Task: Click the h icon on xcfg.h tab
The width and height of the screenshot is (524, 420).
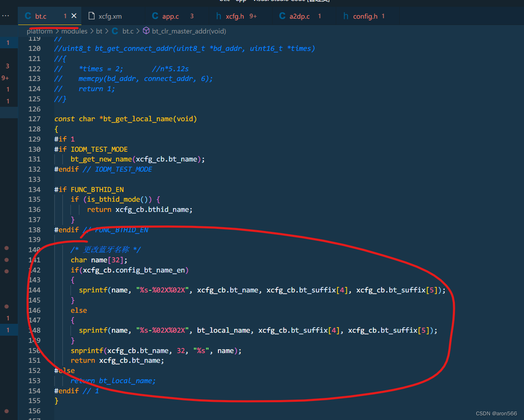Action: pos(219,16)
